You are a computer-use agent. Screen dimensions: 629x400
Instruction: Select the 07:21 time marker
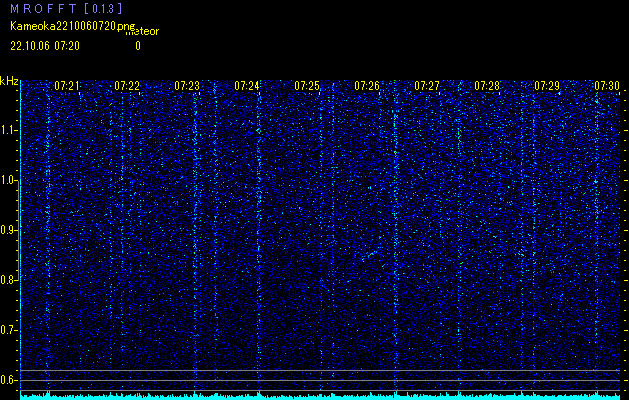[x=67, y=85]
